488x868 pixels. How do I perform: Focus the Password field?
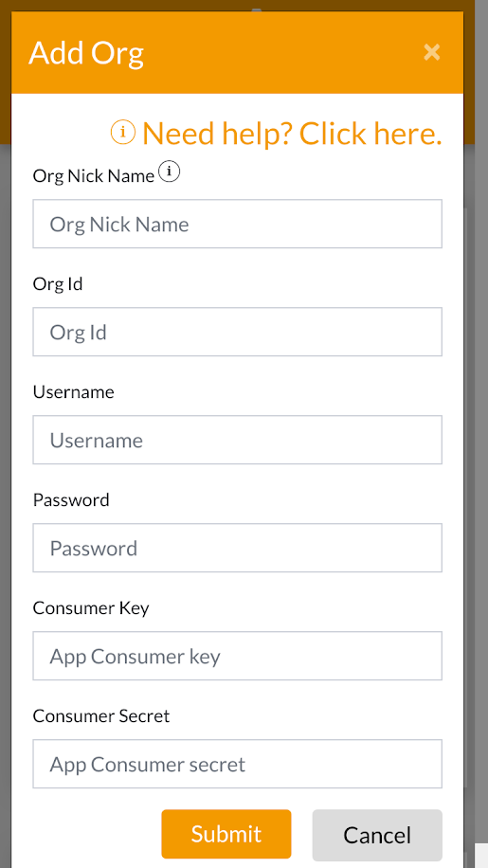coord(237,548)
